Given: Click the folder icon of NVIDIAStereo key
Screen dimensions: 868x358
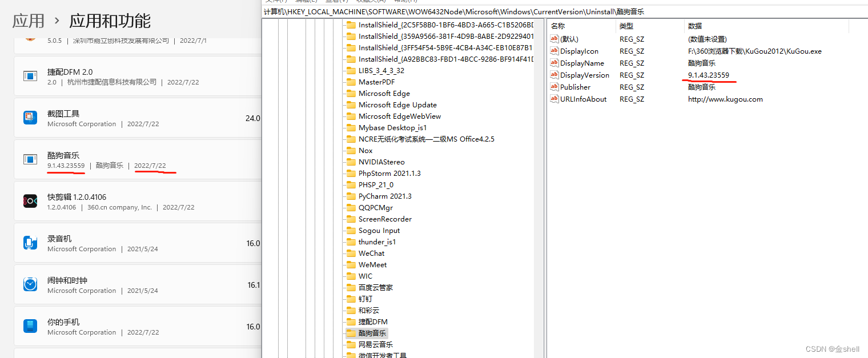Looking at the screenshot, I should coord(351,162).
